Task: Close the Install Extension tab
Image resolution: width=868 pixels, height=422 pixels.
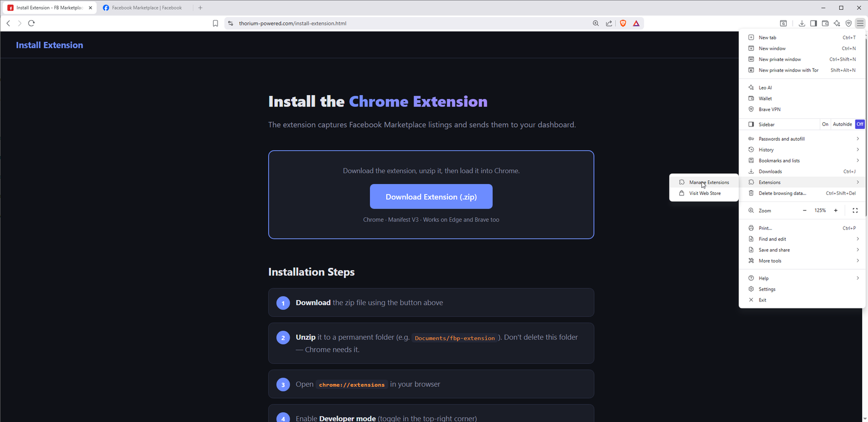Action: 91,8
